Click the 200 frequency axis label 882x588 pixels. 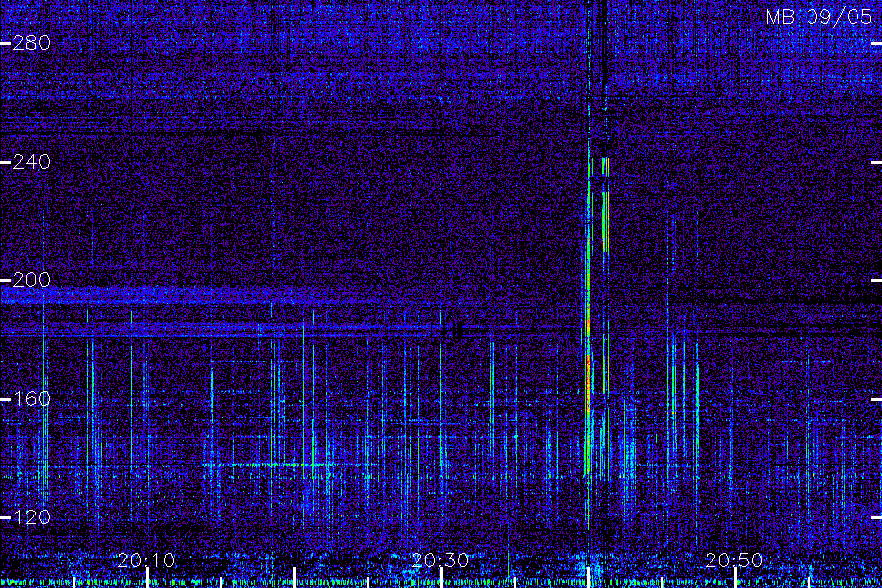pyautogui.click(x=31, y=280)
